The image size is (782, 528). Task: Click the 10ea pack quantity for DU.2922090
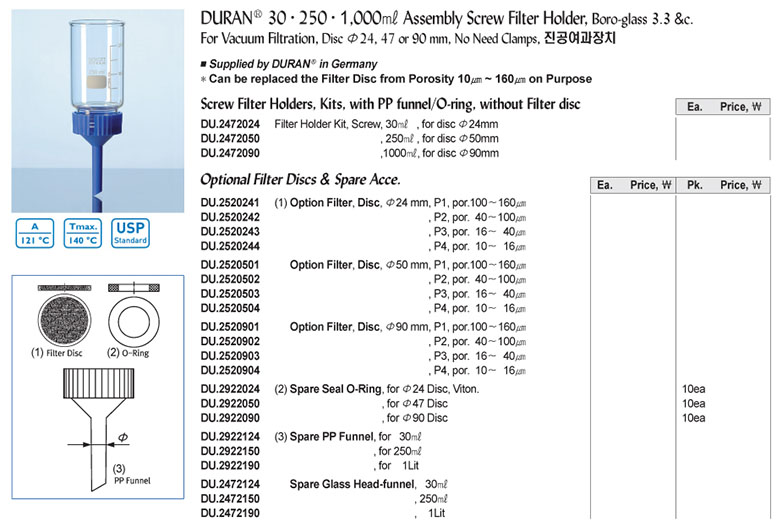coord(693,418)
